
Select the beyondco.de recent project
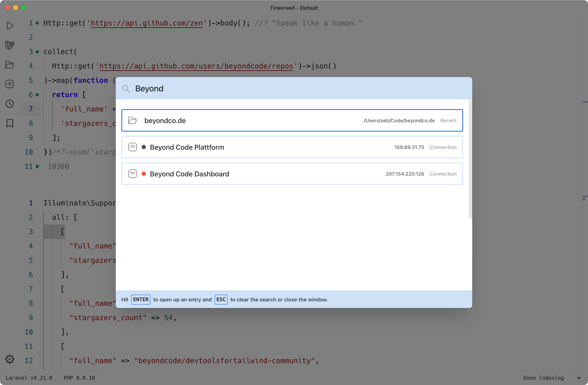292,120
